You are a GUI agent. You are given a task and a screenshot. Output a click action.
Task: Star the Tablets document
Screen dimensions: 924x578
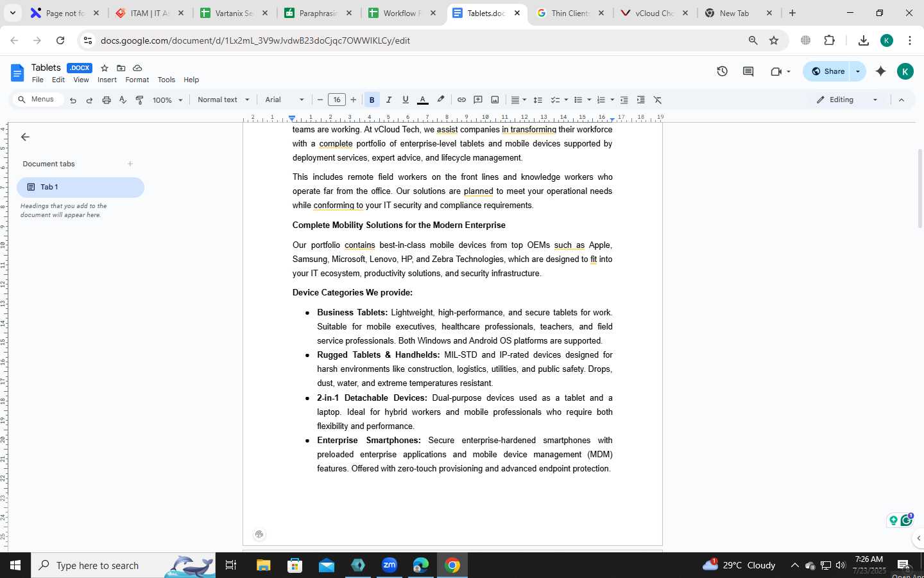(x=105, y=68)
